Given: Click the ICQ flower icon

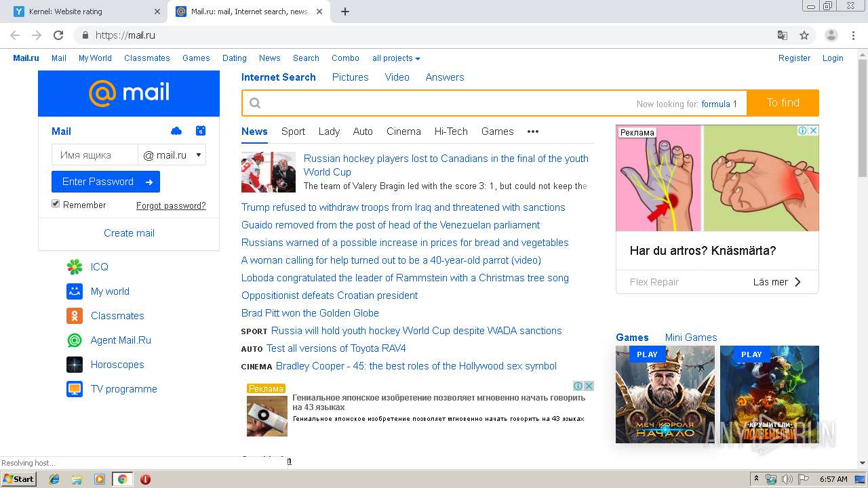Looking at the screenshot, I should 75,267.
